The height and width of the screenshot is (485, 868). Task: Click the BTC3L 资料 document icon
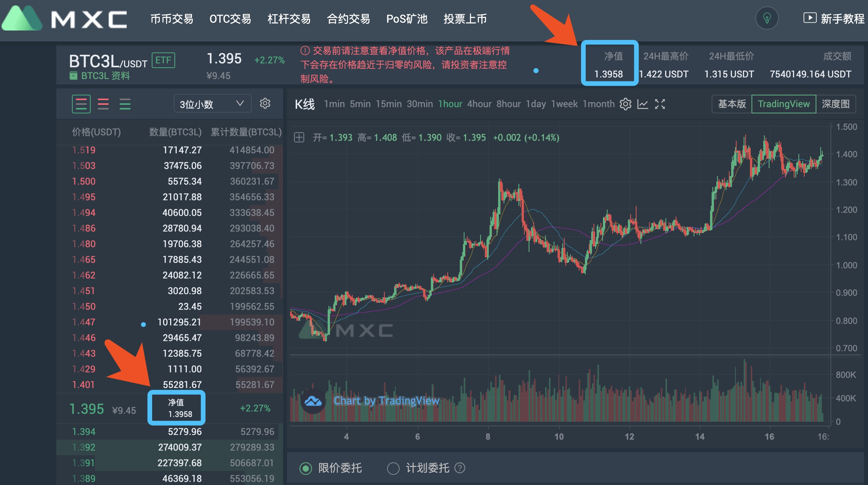point(73,75)
